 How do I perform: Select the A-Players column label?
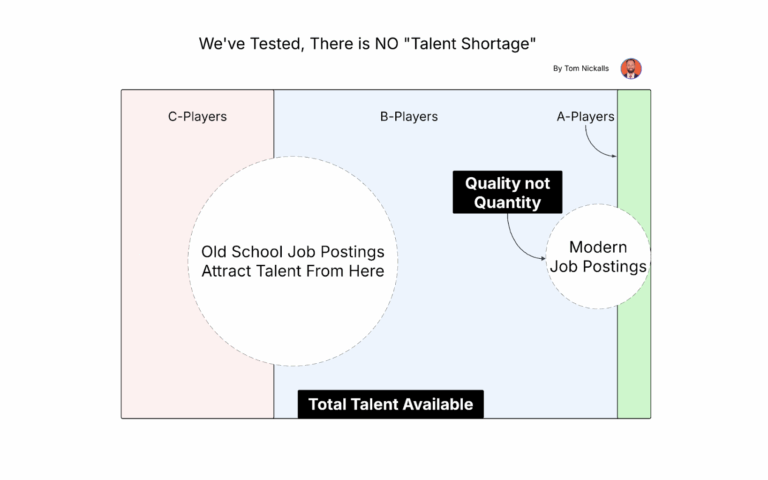point(585,117)
